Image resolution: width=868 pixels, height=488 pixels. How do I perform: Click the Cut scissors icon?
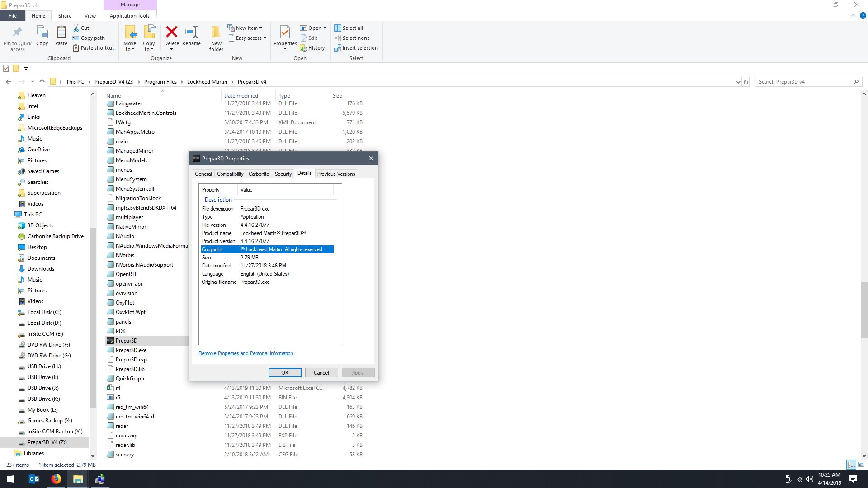(x=76, y=28)
